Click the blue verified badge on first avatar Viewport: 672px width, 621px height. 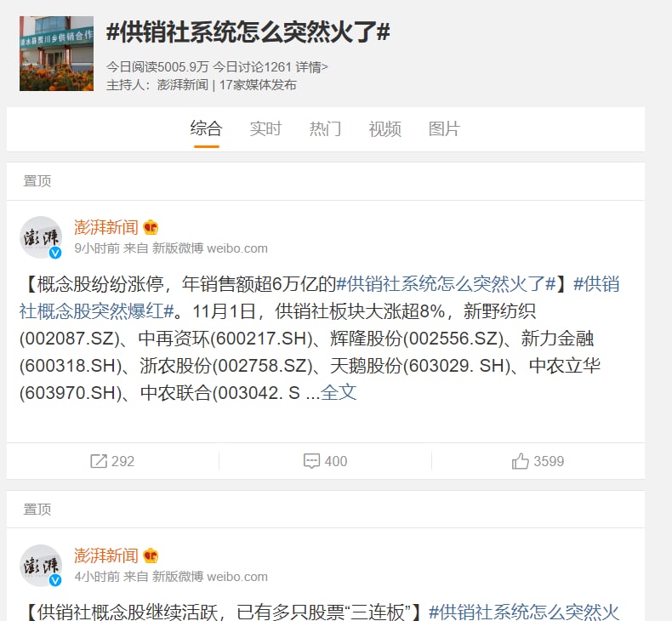(x=55, y=253)
